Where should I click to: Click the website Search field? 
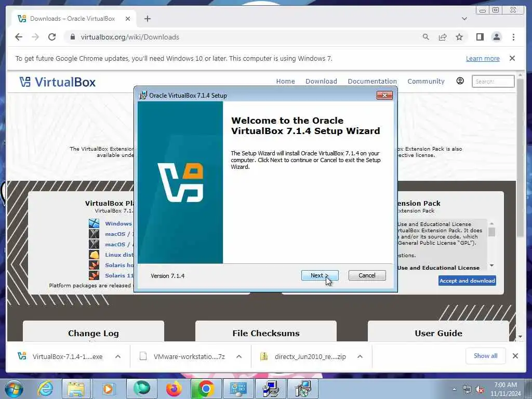tap(493, 82)
